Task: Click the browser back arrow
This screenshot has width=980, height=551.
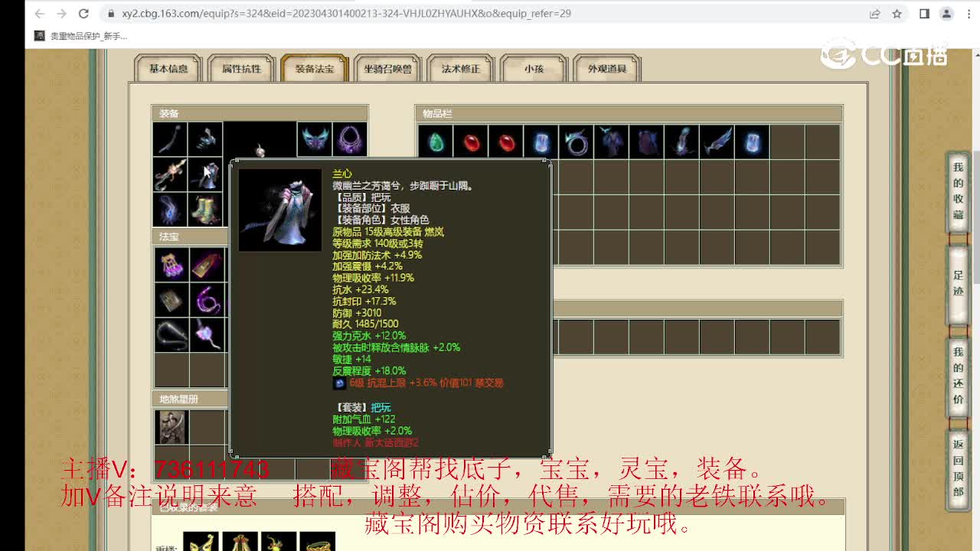Action: click(x=40, y=13)
